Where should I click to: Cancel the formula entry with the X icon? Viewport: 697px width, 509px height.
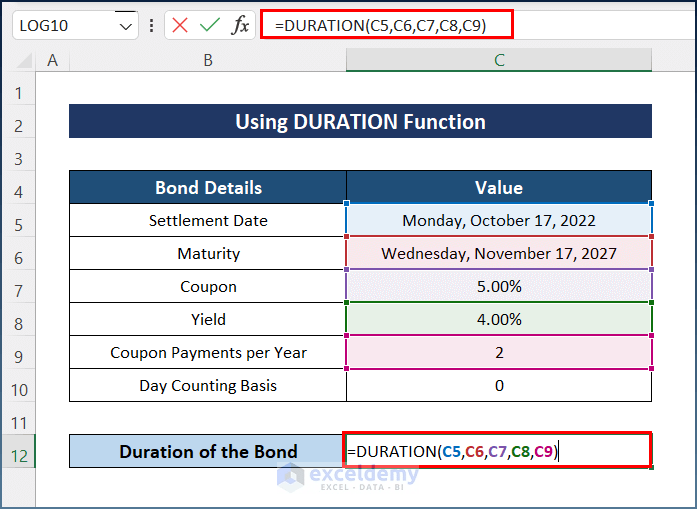pos(180,25)
